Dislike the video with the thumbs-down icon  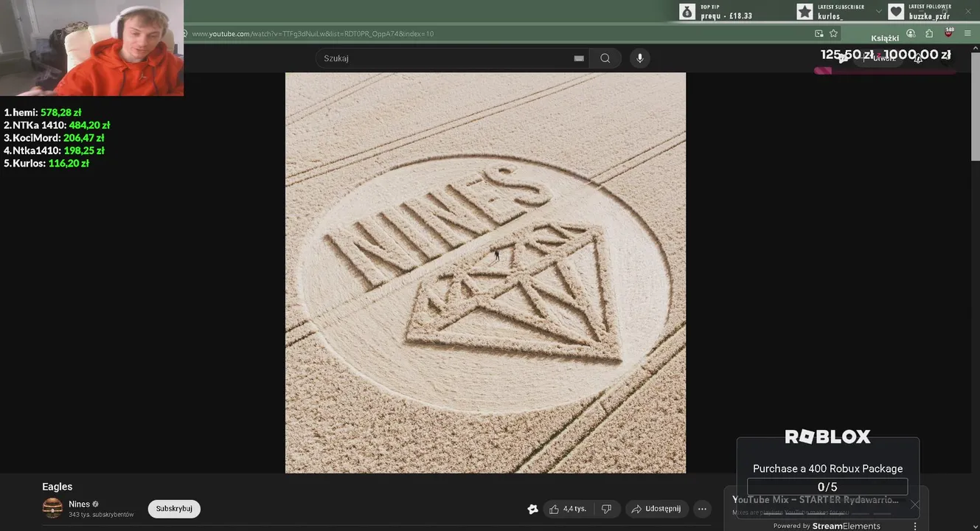(x=606, y=509)
